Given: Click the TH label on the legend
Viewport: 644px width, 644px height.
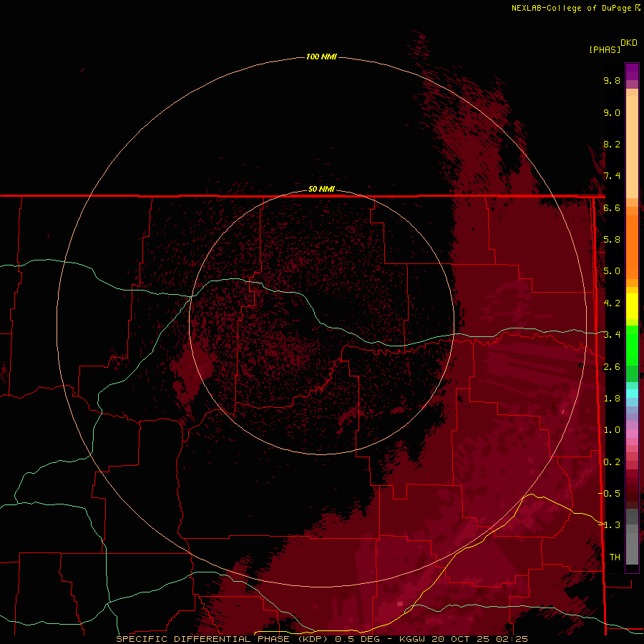Looking at the screenshot, I should [615, 557].
